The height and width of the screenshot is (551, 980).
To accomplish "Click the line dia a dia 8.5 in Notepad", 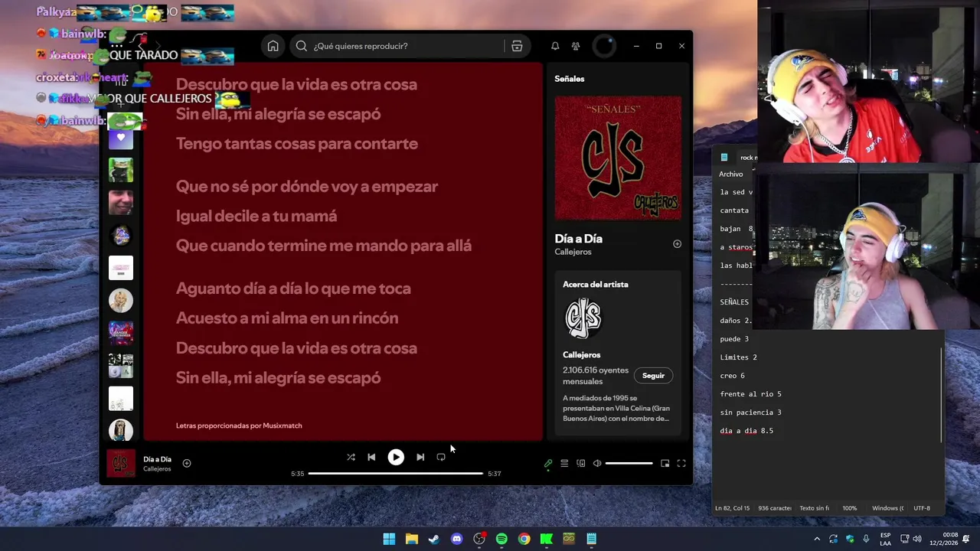I will click(746, 431).
